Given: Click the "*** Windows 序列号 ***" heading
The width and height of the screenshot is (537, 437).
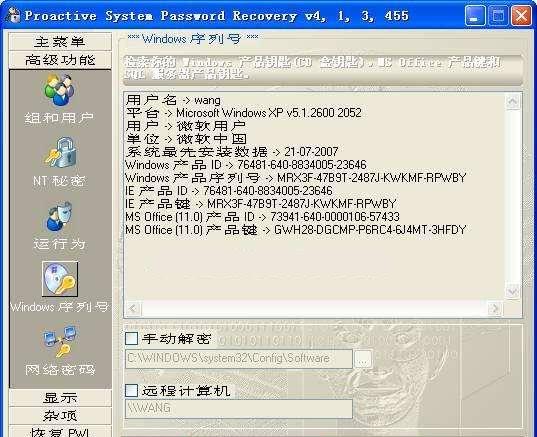Looking at the screenshot, I should 193,39.
